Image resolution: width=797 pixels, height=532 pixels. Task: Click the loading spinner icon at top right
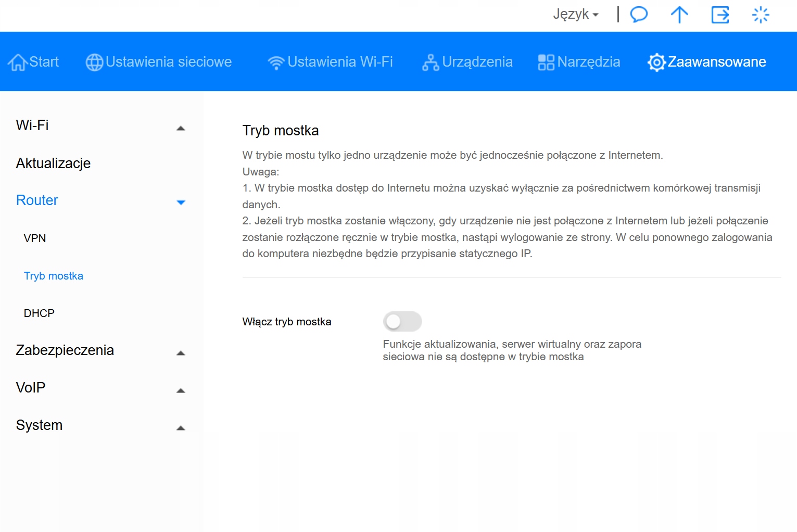click(x=761, y=15)
